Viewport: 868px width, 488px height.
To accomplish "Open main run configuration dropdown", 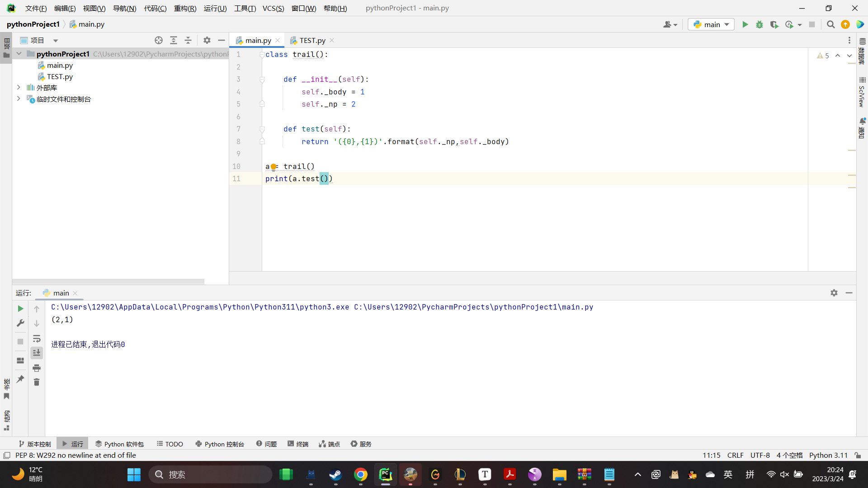I will pyautogui.click(x=711, y=24).
